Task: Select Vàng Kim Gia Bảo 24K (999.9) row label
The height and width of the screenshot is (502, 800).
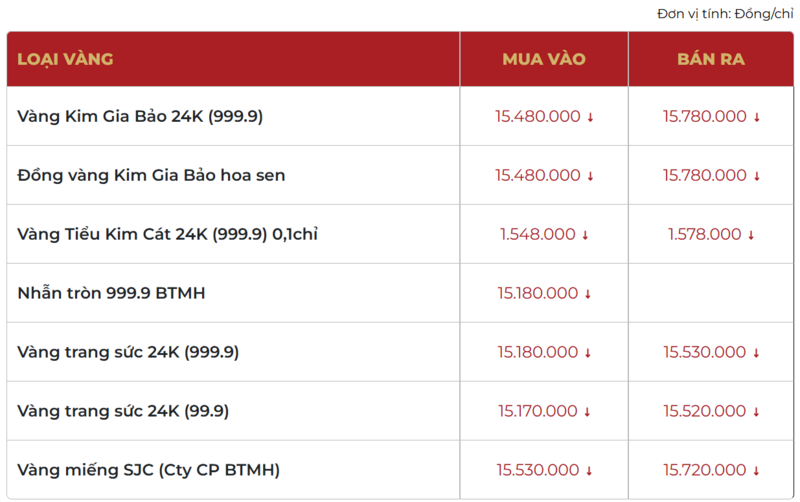Action: tap(140, 116)
